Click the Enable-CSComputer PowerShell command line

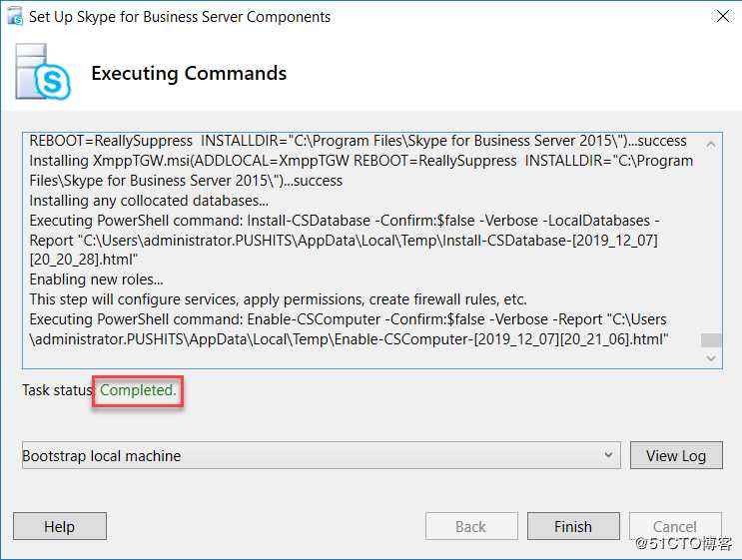tap(348, 319)
